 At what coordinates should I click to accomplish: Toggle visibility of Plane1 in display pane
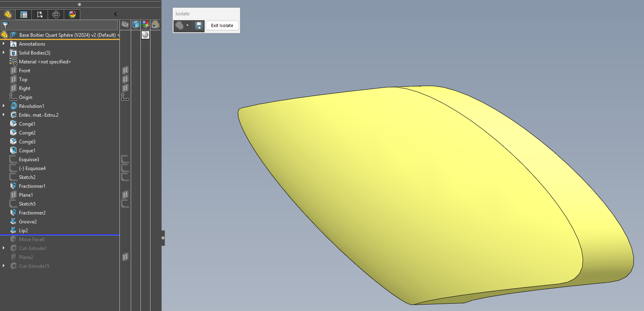[125, 195]
